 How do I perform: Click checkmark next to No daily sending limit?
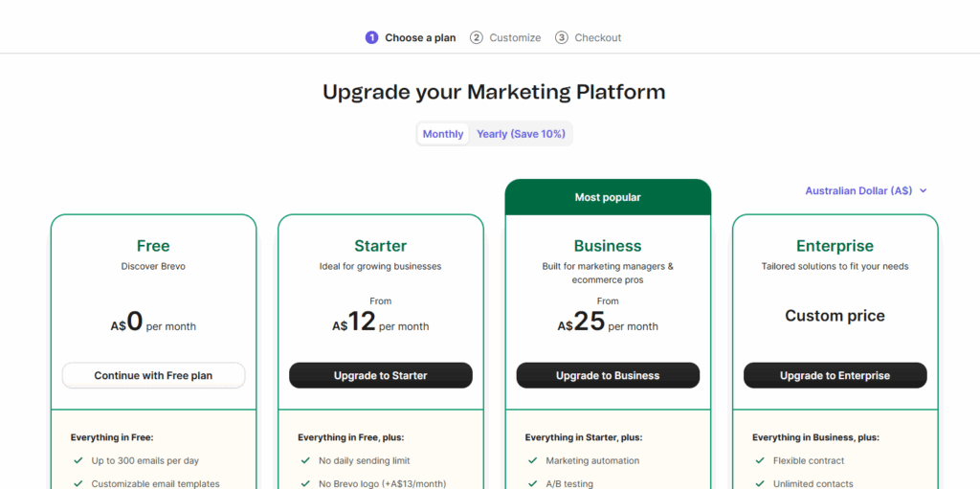(305, 461)
